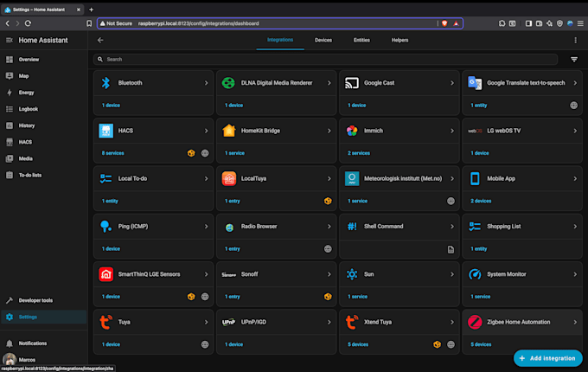Viewport: 588px width, 372px height.
Task: Open Energy from the sidebar
Action: click(x=26, y=93)
